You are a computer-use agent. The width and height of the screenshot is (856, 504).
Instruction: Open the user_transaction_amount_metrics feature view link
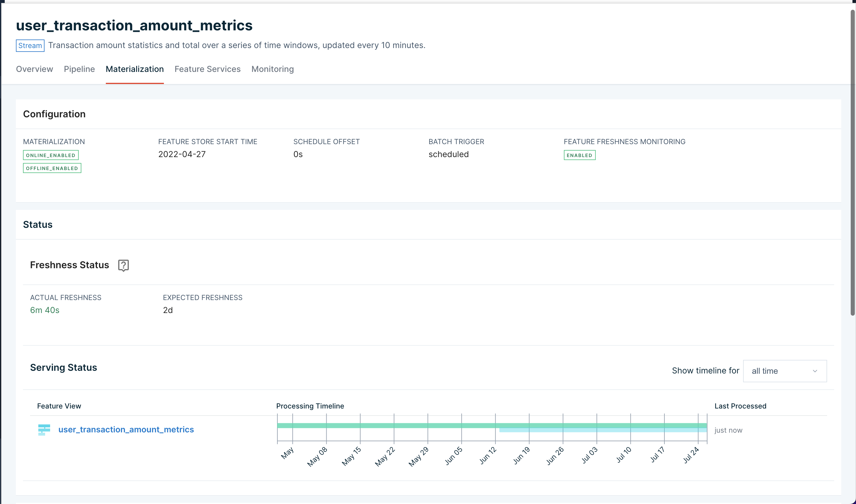pyautogui.click(x=126, y=430)
